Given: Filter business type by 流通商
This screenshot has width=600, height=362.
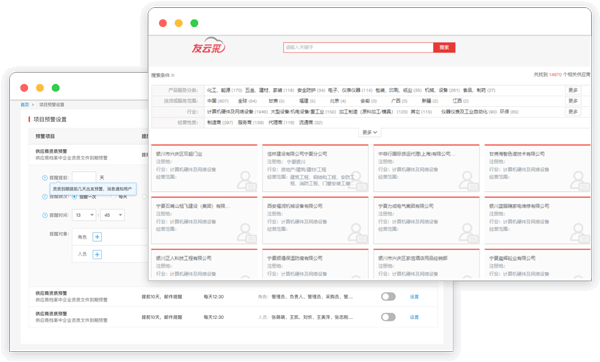Looking at the screenshot, I should click(x=311, y=122).
